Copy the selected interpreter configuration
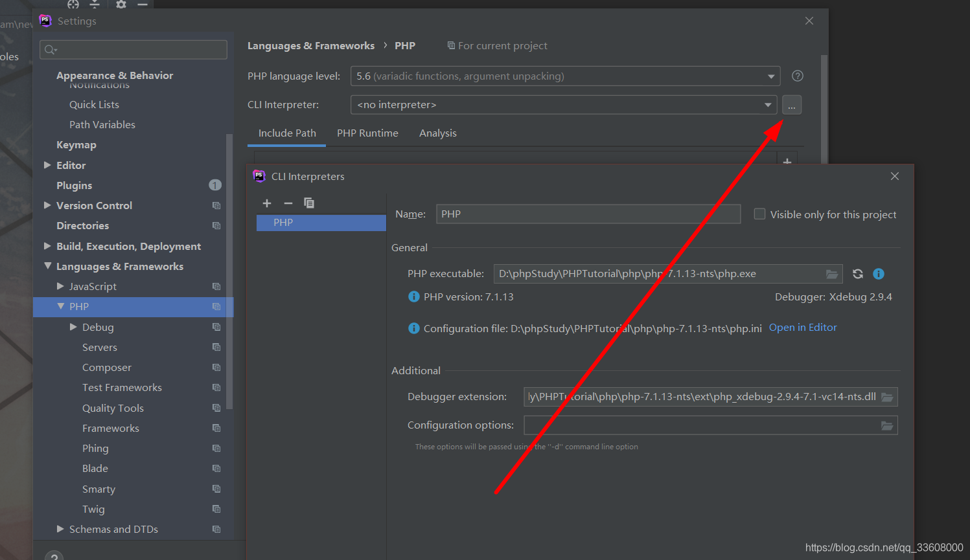Screen dimensions: 970x560 [309, 203]
